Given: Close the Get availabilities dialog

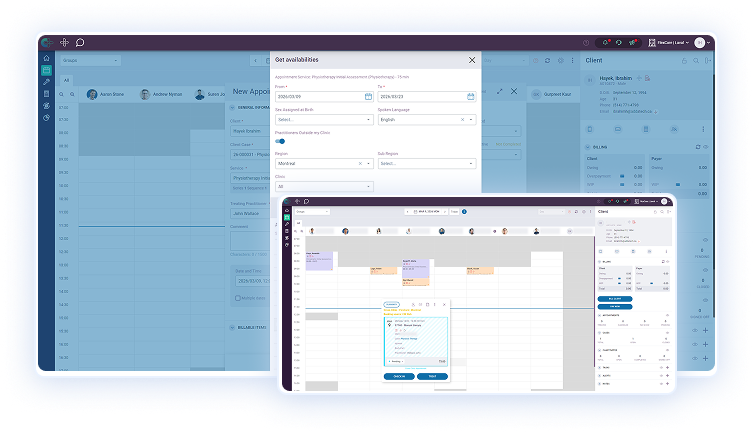Looking at the screenshot, I should tap(472, 60).
